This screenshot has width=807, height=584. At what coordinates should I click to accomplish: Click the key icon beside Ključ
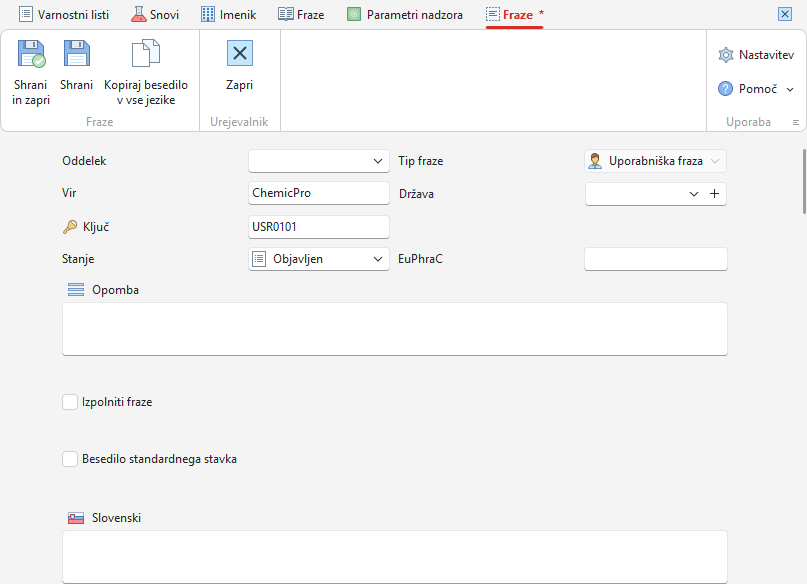coord(70,227)
